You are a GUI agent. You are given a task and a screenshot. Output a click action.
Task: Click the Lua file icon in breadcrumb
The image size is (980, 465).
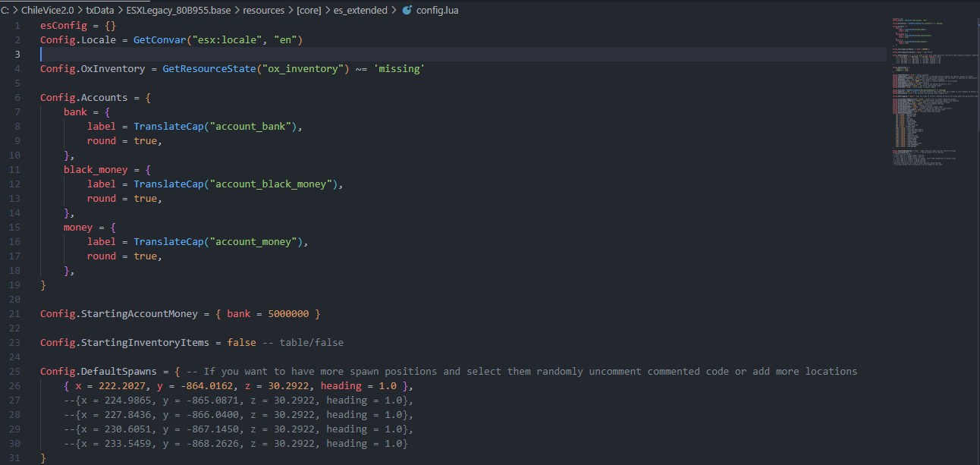click(x=407, y=11)
